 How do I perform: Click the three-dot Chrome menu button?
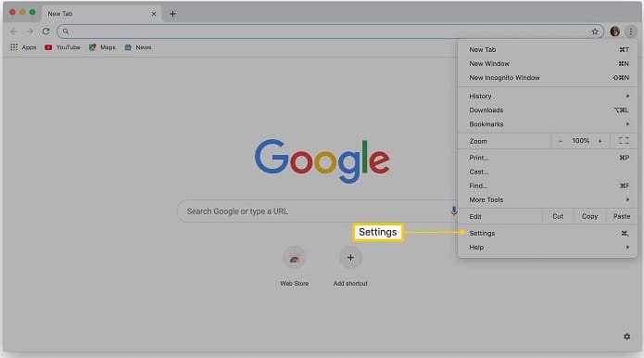[631, 32]
